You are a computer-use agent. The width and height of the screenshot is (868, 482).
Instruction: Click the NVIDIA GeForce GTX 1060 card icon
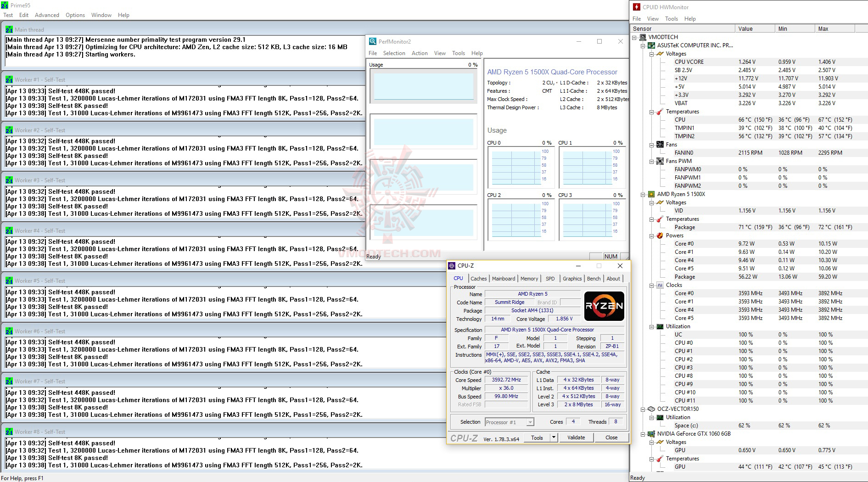click(651, 434)
